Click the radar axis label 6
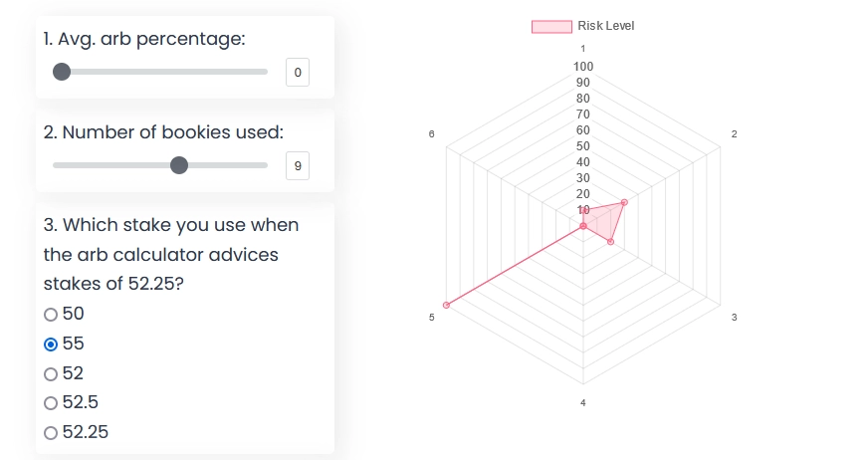The image size is (868, 460). pos(431,133)
